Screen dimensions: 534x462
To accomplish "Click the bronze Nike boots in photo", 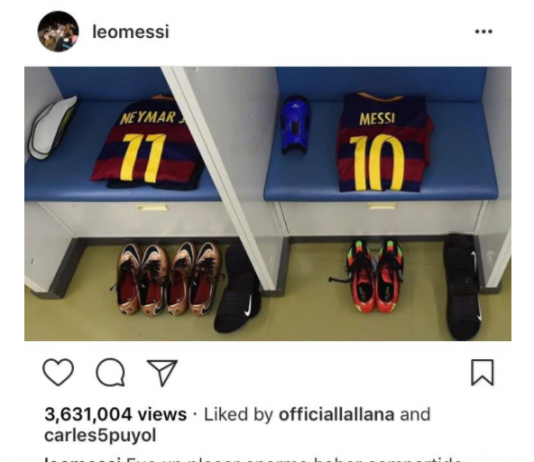I will [x=169, y=278].
